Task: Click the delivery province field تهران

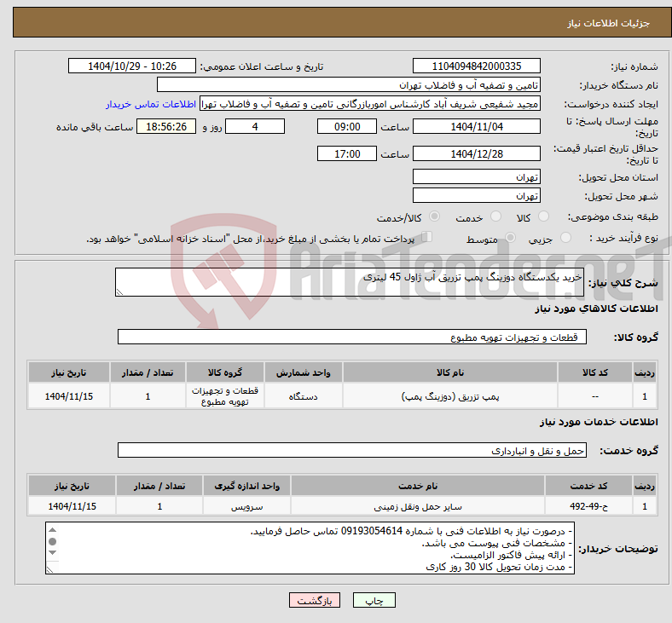Action: coord(476,176)
